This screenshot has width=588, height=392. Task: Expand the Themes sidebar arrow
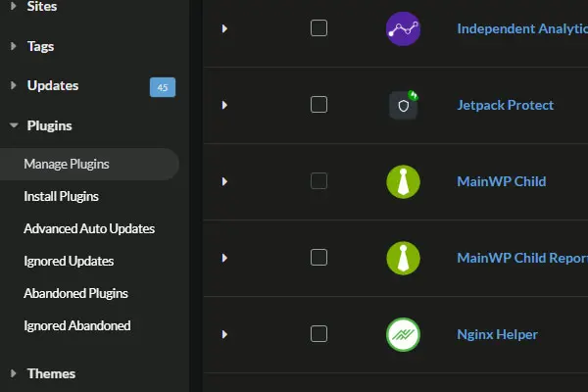pos(14,373)
